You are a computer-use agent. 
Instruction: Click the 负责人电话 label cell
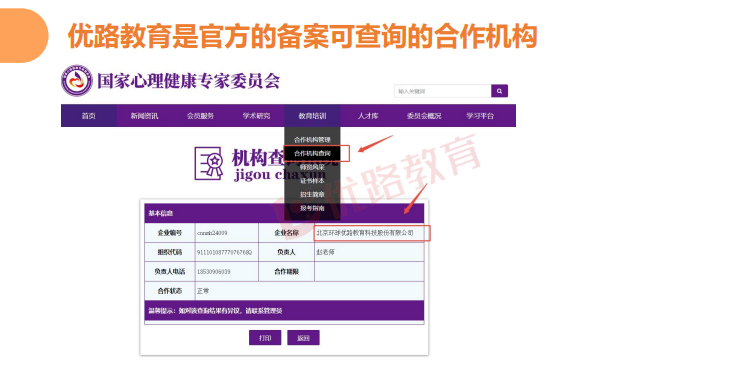pos(170,272)
